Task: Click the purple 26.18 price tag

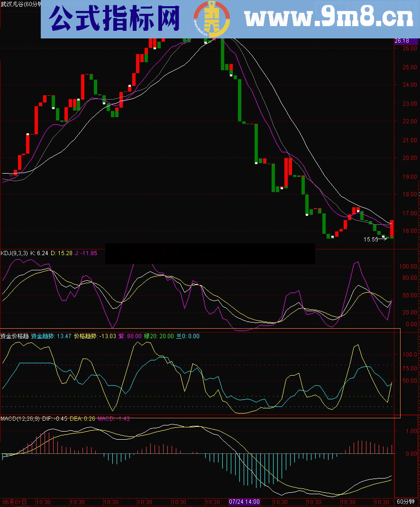Action: tap(402, 41)
